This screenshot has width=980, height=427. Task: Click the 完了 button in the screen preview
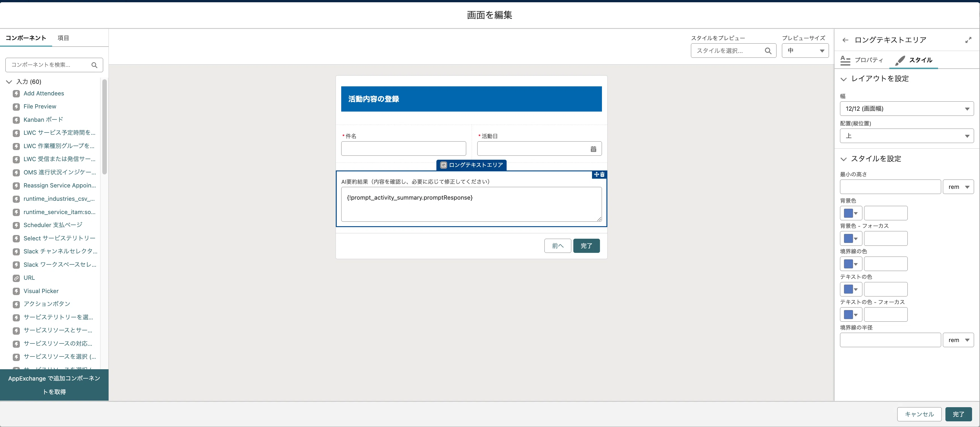586,245
